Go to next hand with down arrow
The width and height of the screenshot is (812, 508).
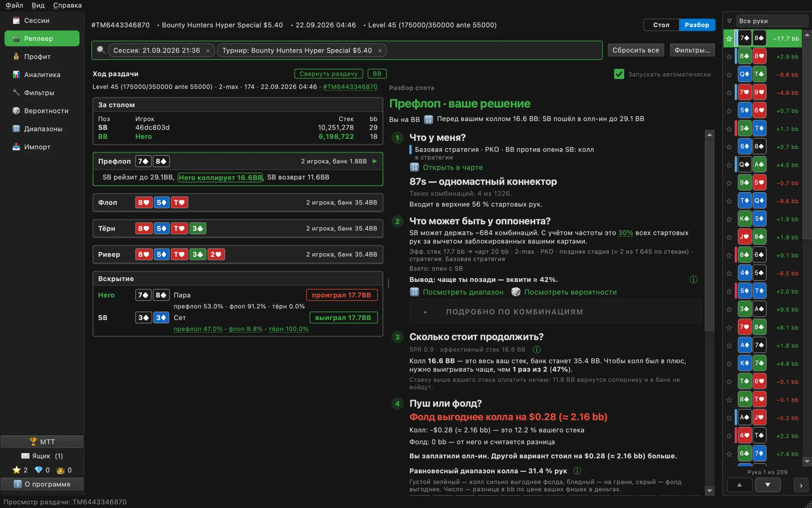click(x=767, y=485)
